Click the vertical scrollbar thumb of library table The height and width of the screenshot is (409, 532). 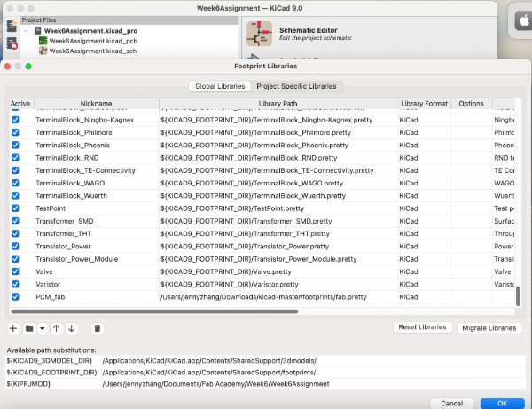tap(518, 296)
